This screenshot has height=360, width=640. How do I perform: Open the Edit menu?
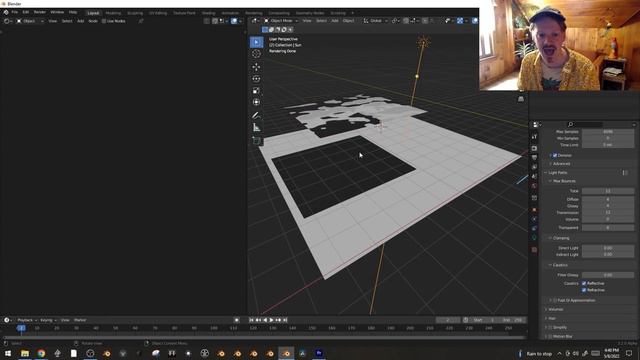click(x=26, y=13)
